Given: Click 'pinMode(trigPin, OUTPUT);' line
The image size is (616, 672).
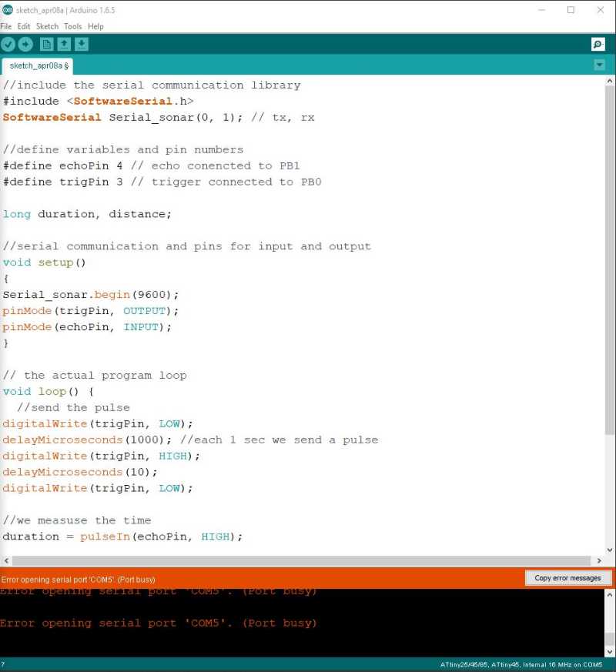Looking at the screenshot, I should tap(90, 311).
